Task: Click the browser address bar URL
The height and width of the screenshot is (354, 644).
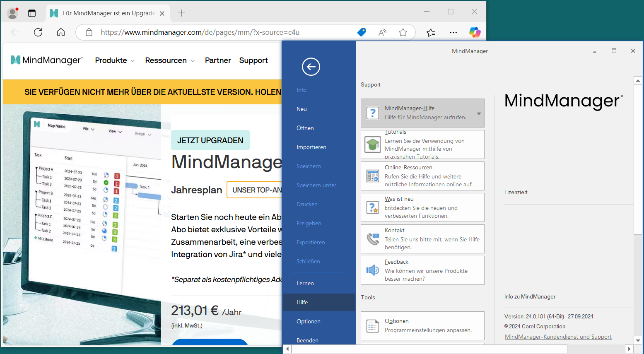Action: tap(200, 32)
